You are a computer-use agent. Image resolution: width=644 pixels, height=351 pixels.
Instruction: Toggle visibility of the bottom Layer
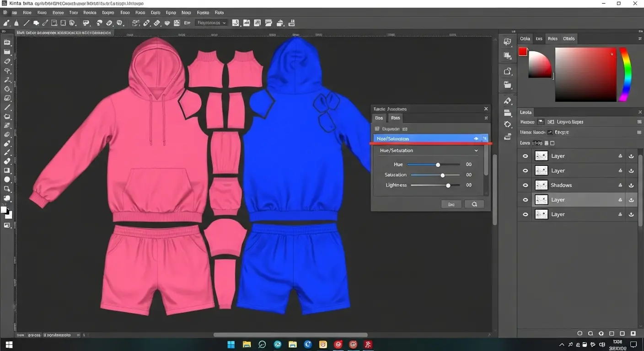pos(525,214)
